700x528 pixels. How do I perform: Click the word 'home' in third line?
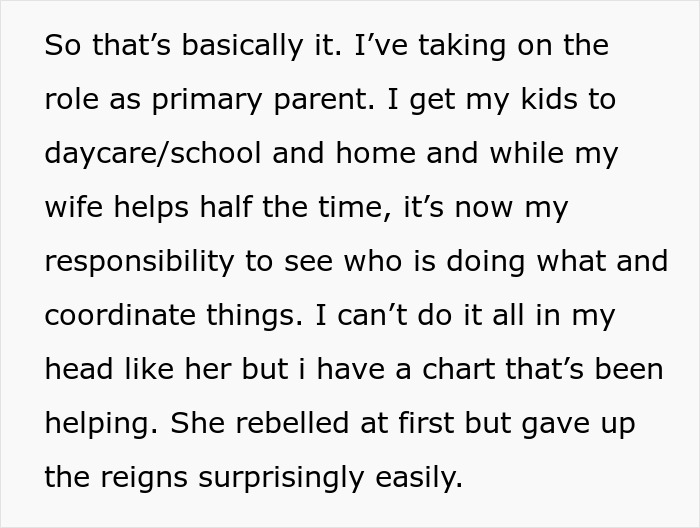pyautogui.click(x=375, y=154)
